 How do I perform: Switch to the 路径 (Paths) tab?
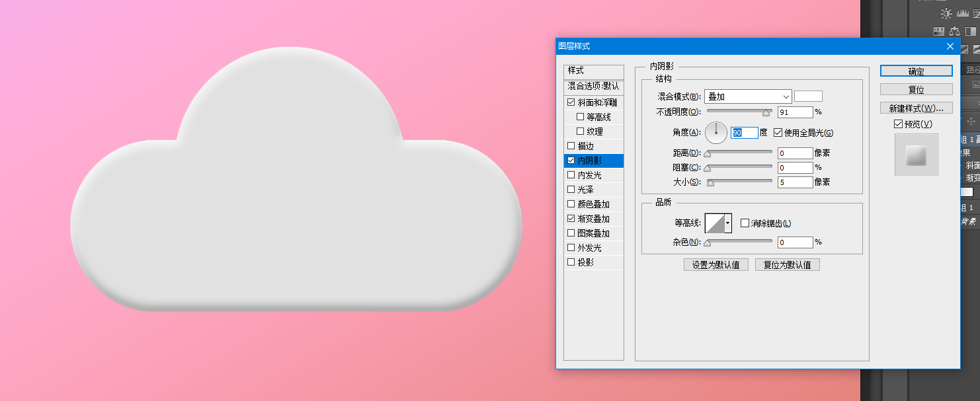coord(973,69)
